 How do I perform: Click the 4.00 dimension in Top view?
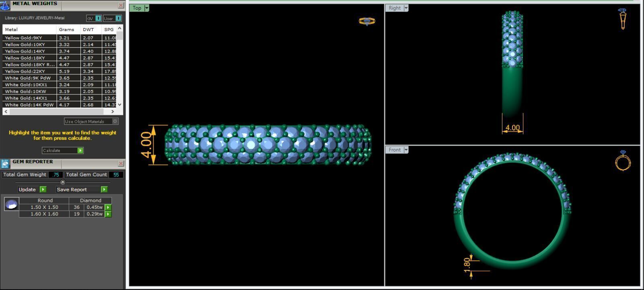pos(147,145)
